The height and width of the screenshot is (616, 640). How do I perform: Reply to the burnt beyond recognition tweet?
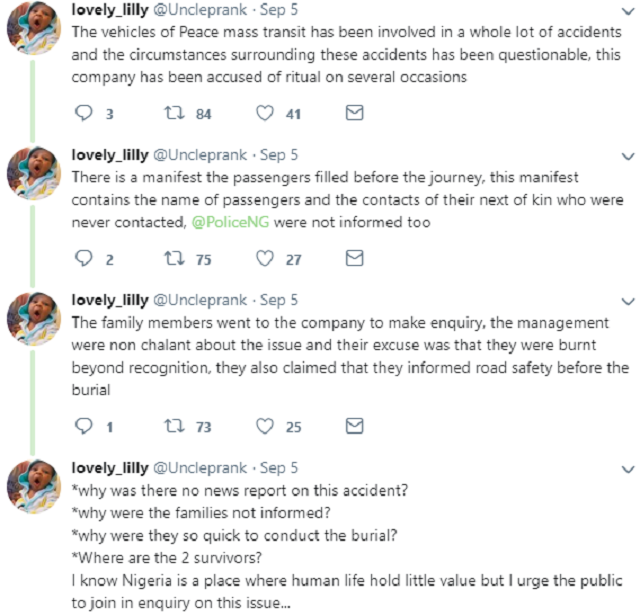click(x=85, y=427)
